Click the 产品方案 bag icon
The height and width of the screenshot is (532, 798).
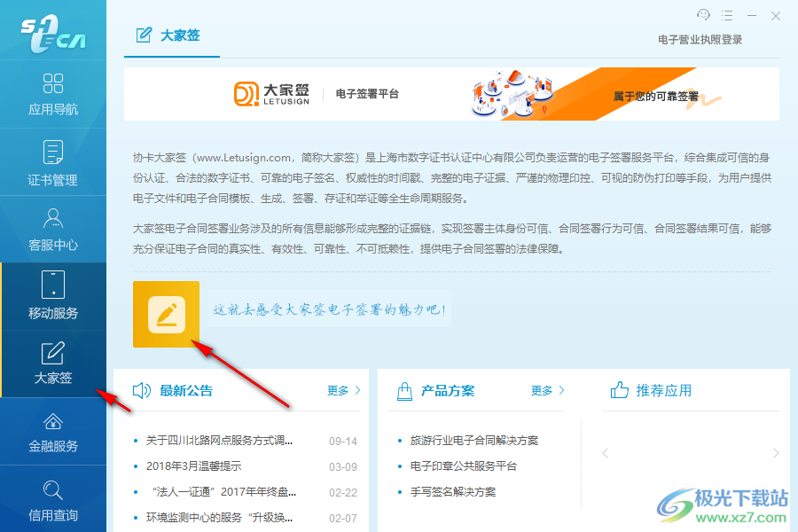click(x=404, y=391)
